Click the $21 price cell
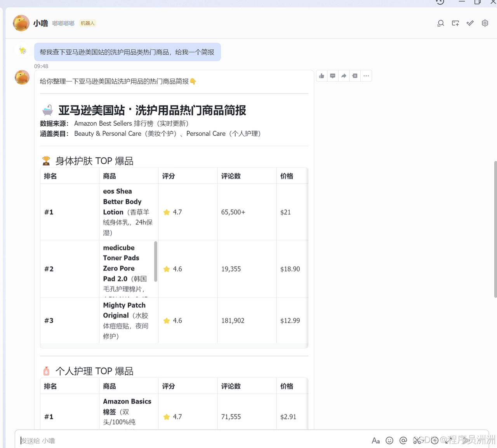 [x=292, y=212]
